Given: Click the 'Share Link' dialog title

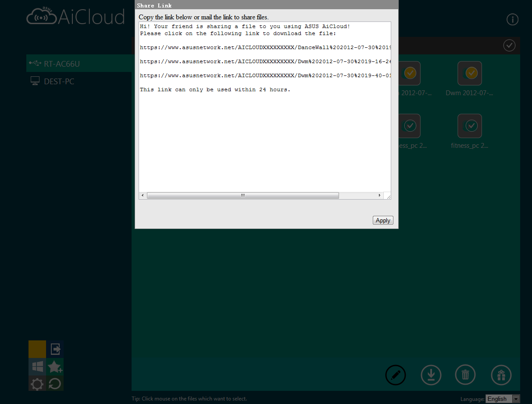Looking at the screenshot, I should pyautogui.click(x=154, y=5).
